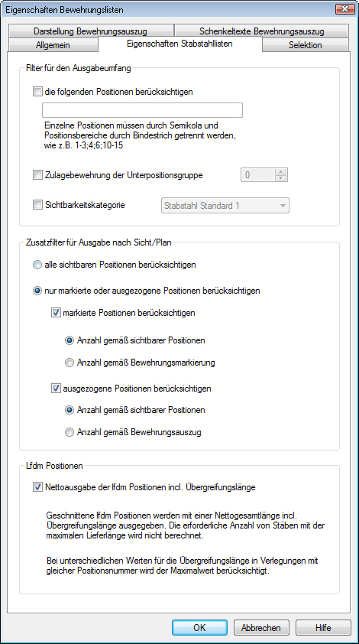Click the positions filter text field
The width and height of the screenshot is (359, 644).
(142, 110)
